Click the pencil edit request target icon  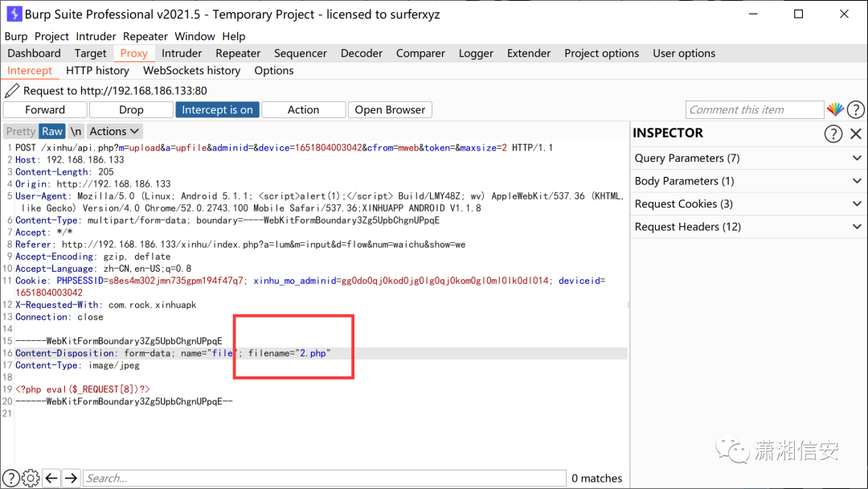click(11, 90)
